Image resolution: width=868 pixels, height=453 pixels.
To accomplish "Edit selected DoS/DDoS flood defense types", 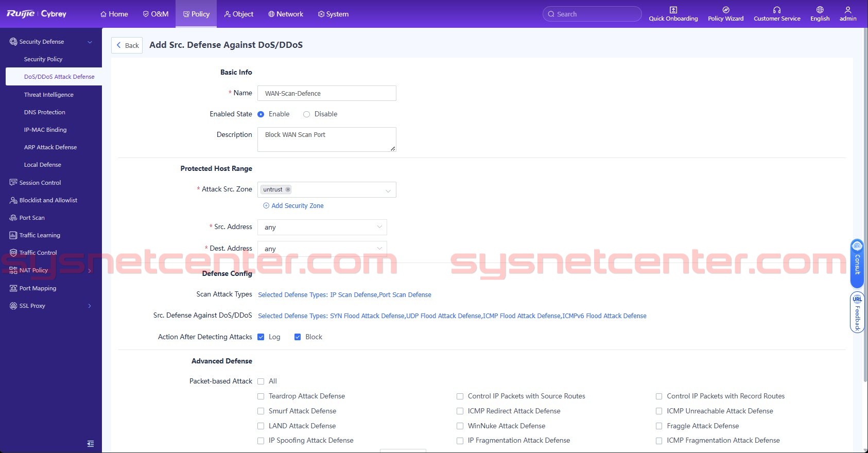I will click(x=452, y=316).
